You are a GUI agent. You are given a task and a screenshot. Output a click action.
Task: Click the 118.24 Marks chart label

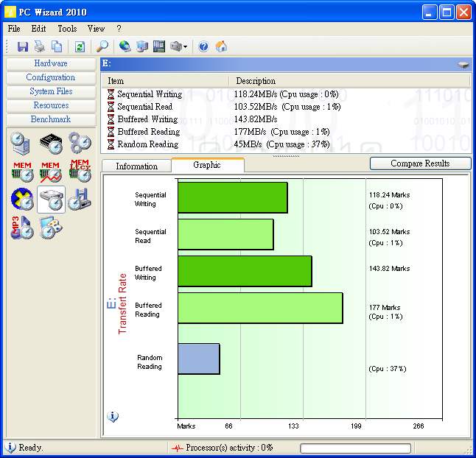click(390, 195)
